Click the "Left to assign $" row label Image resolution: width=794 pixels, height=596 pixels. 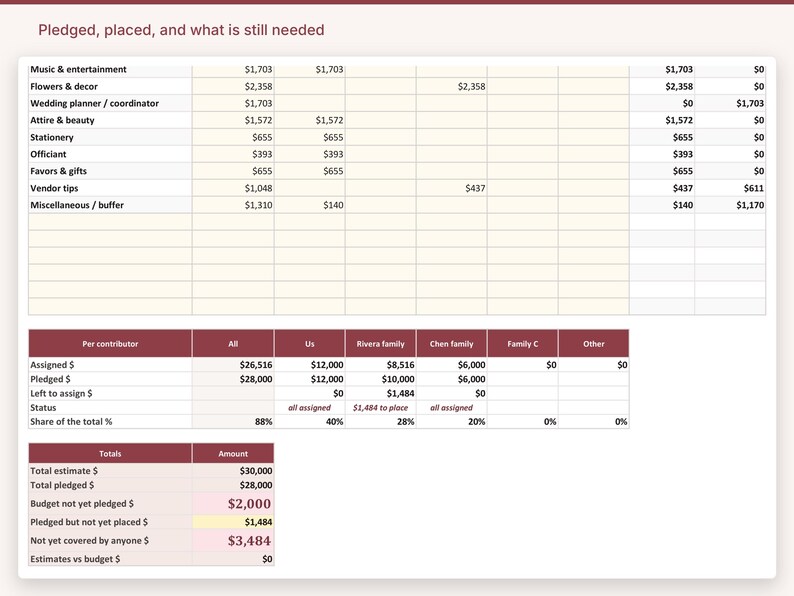(61, 393)
